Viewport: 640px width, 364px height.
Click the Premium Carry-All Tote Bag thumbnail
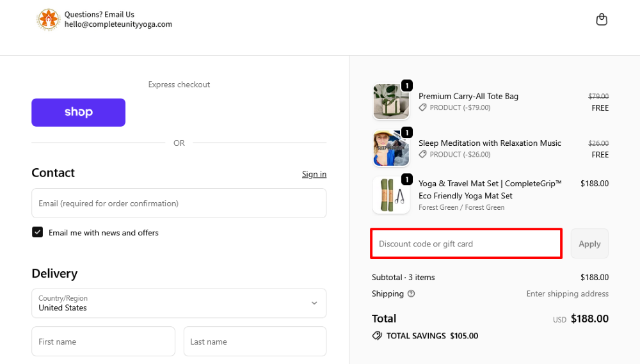390,102
